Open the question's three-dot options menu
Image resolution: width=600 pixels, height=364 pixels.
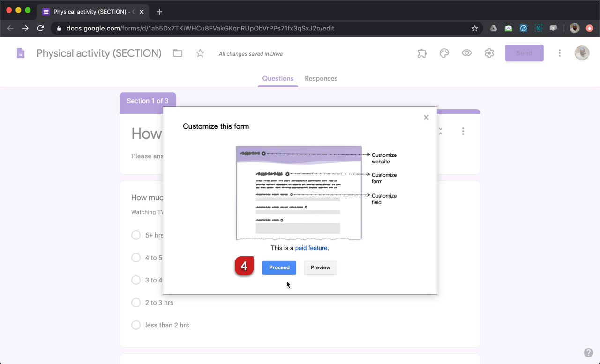[x=463, y=132]
